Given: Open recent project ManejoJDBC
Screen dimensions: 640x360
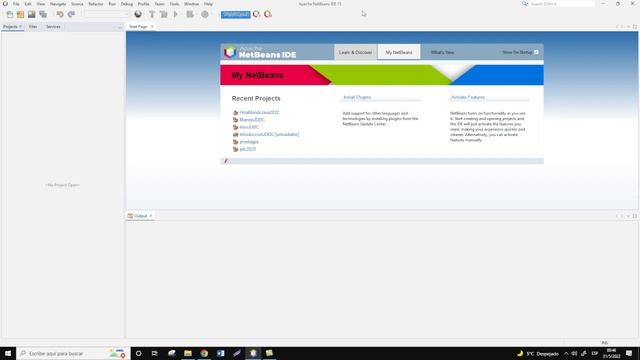Looking at the screenshot, I should (252, 120).
